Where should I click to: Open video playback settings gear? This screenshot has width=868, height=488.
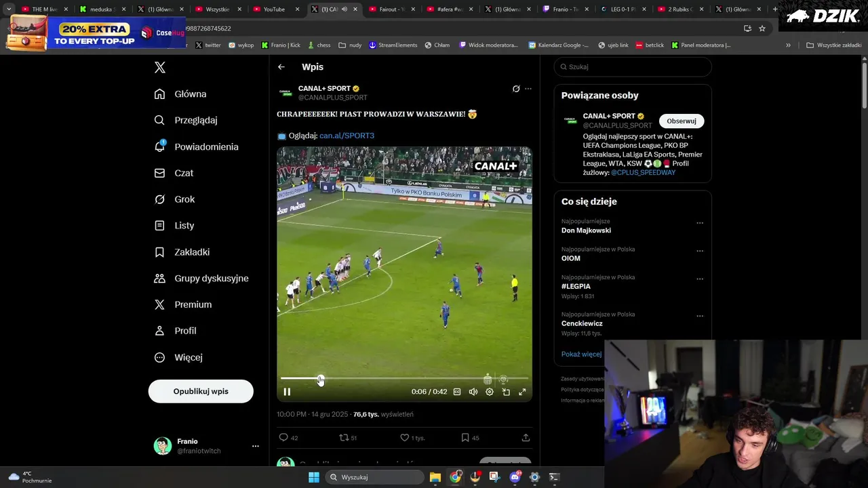490,392
